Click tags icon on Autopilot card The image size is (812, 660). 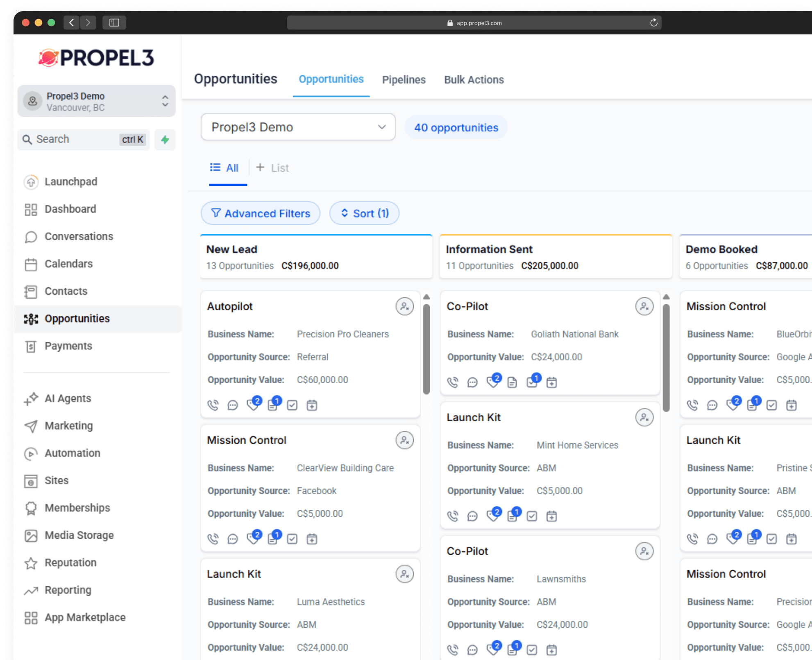pyautogui.click(x=254, y=404)
